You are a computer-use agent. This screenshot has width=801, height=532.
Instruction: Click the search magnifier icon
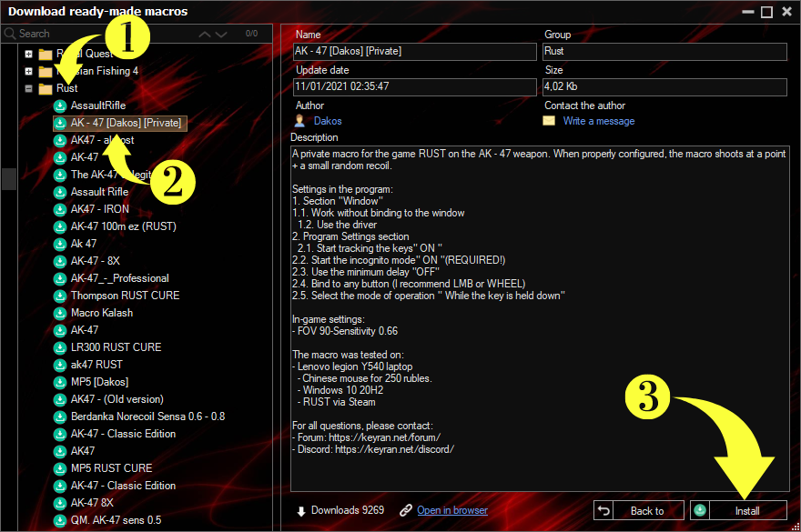point(10,34)
